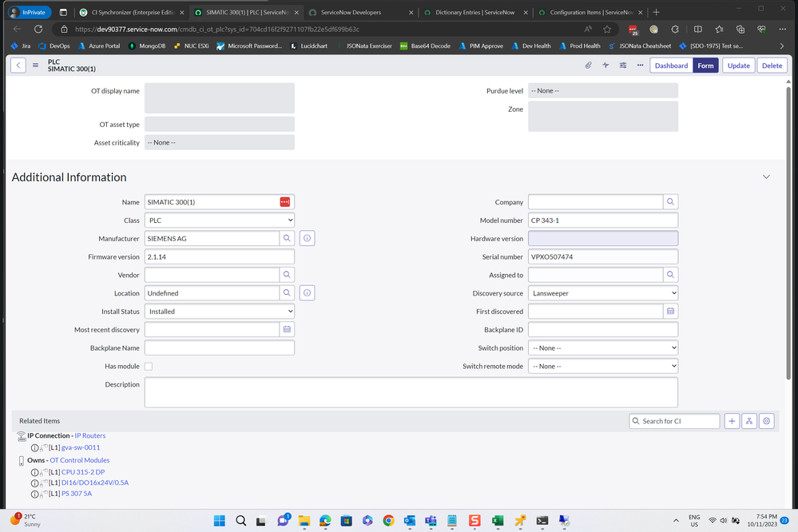The image size is (798, 532).
Task: Click the Delete button
Action: tap(772, 66)
